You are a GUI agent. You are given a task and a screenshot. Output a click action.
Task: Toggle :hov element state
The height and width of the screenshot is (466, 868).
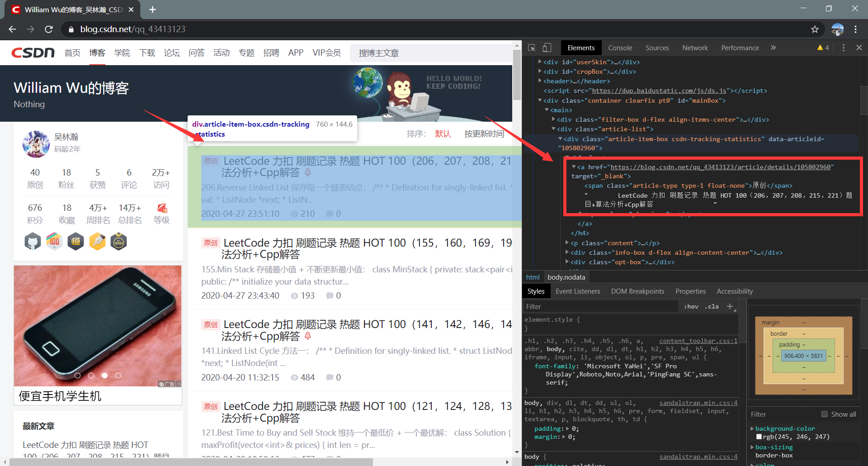pos(691,306)
